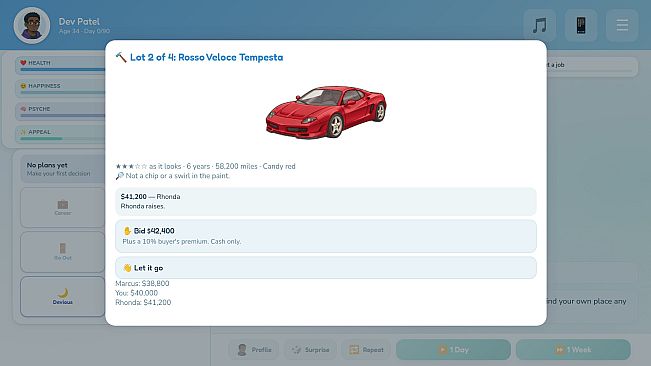This screenshot has height=366, width=651.
Task: Click the star rating condition line
Action: [205, 166]
